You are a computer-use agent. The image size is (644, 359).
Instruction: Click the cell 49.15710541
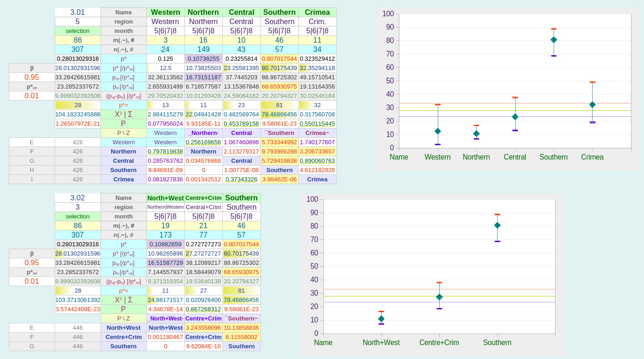(317, 77)
